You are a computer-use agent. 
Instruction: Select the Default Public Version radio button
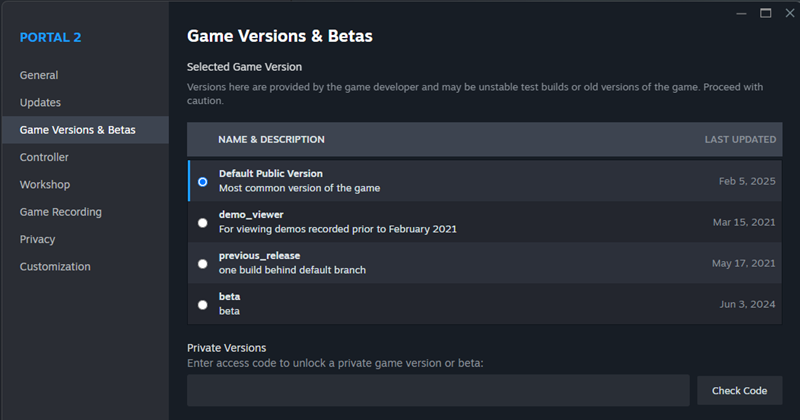[203, 182]
